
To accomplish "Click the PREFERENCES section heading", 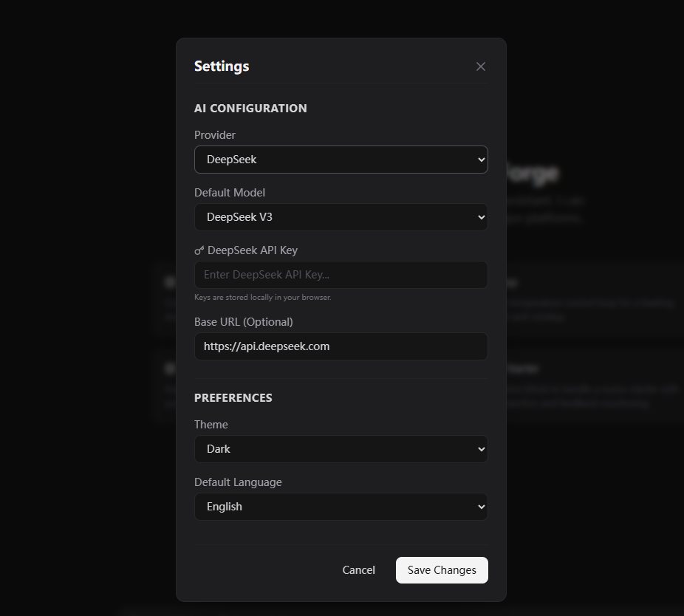I will click(x=233, y=398).
